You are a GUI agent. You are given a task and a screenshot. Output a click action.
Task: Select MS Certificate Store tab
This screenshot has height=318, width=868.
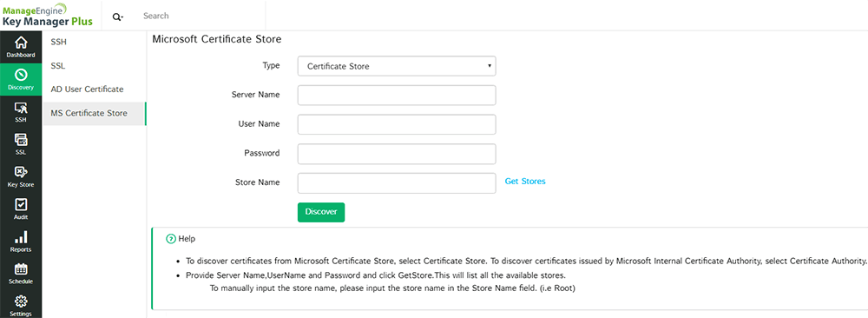(94, 114)
